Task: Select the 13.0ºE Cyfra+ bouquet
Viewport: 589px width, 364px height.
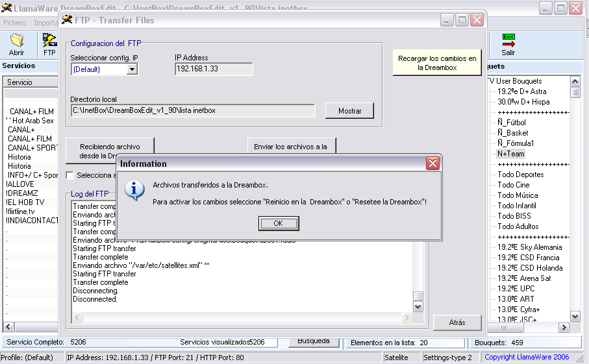Action: coord(518,309)
